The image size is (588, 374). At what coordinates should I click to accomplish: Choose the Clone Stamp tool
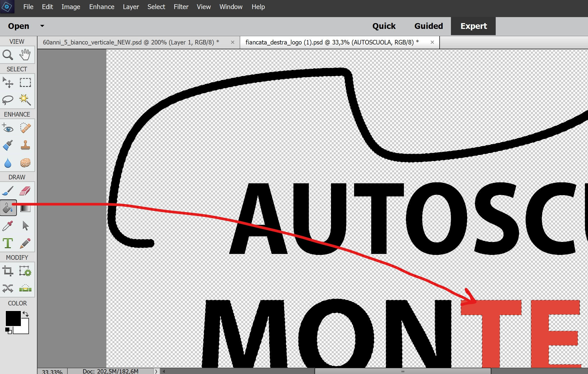coord(25,145)
